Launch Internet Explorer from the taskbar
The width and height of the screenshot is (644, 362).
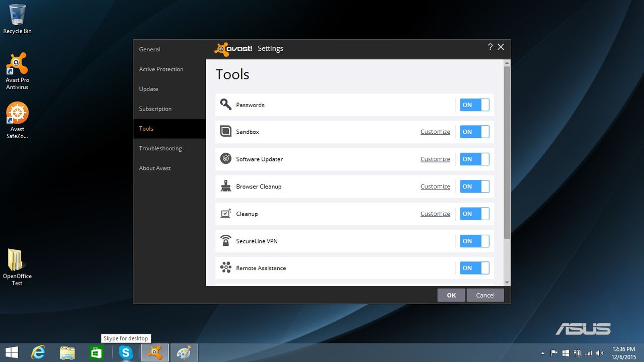click(x=38, y=352)
